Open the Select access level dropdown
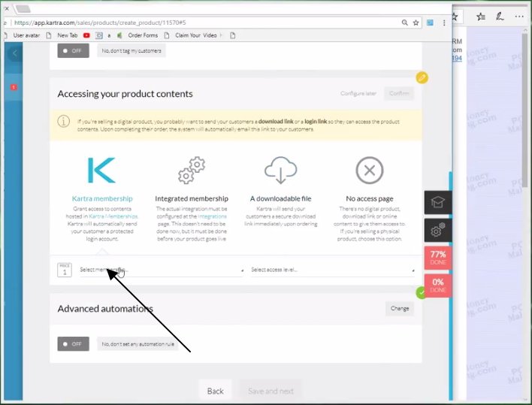This screenshot has width=532, height=405. [x=332, y=270]
